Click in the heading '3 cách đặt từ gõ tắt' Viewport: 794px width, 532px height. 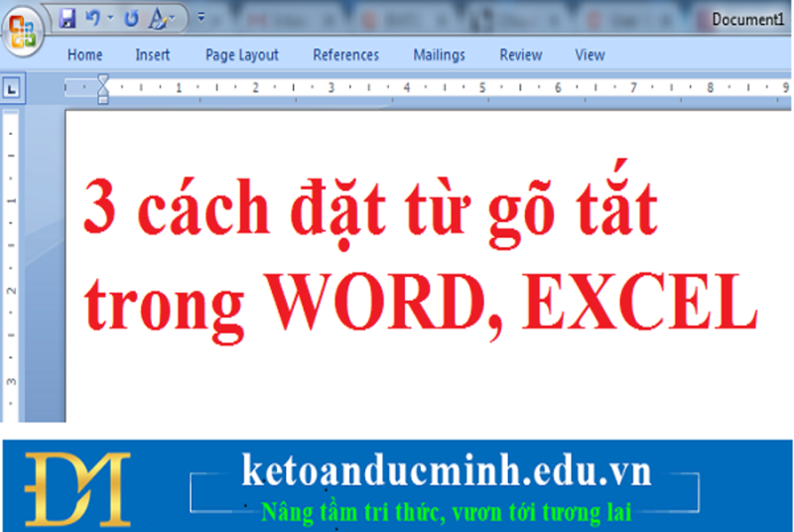pyautogui.click(x=370, y=206)
